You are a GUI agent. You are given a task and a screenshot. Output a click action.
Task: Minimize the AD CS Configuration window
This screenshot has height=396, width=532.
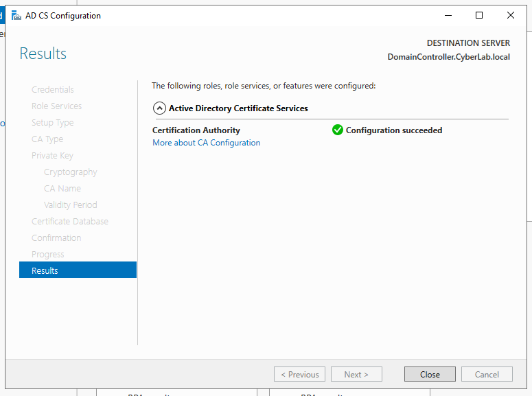pos(448,16)
